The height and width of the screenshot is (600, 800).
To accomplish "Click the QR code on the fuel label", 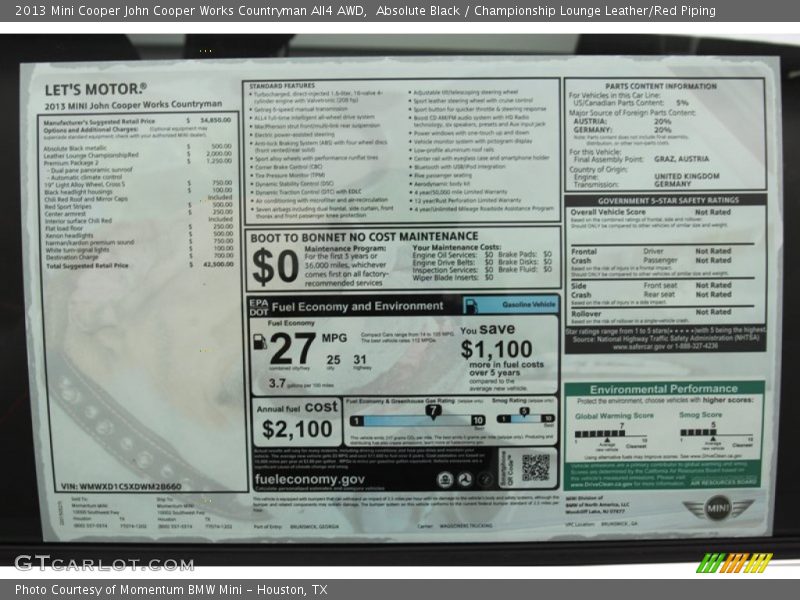I will coord(536,467).
